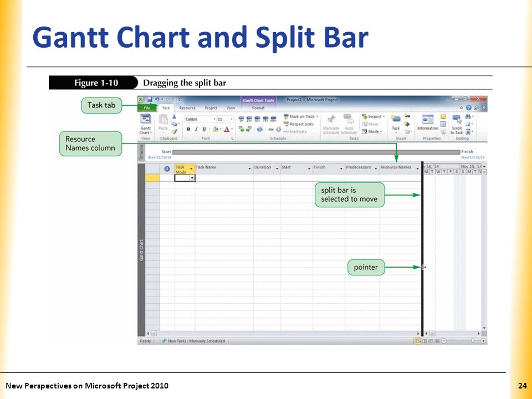Mark task 25% complete icon
Viewport: 532px width, 399px height.
pos(249,119)
